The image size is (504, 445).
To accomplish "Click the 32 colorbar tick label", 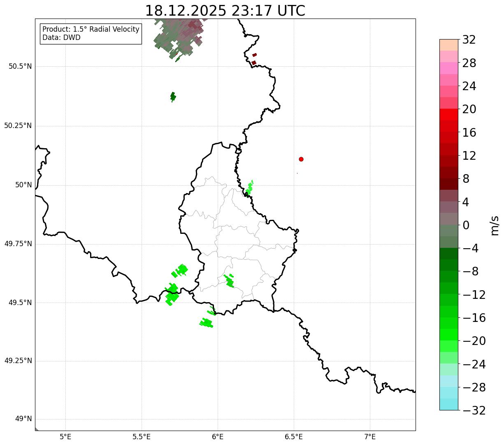I will point(469,40).
